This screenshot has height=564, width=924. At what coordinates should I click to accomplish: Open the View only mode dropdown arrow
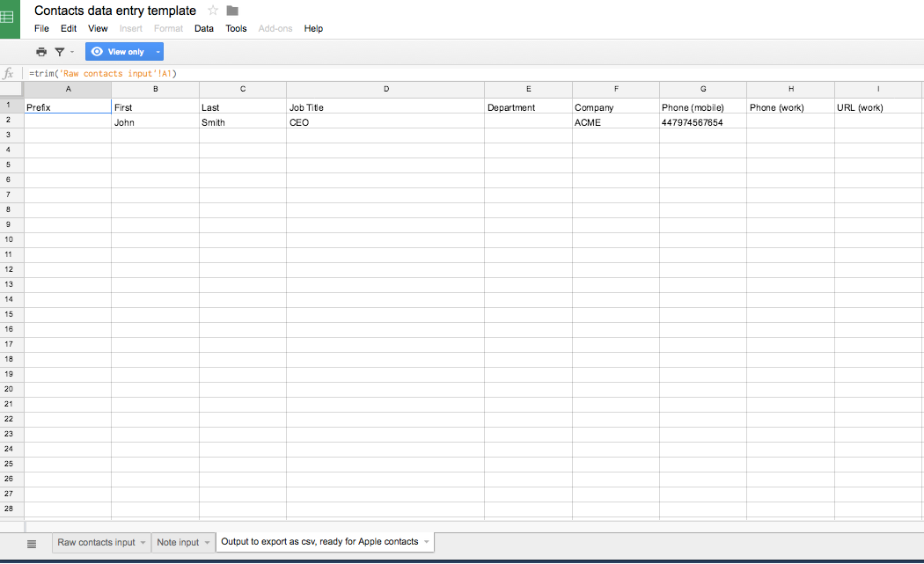pos(158,52)
